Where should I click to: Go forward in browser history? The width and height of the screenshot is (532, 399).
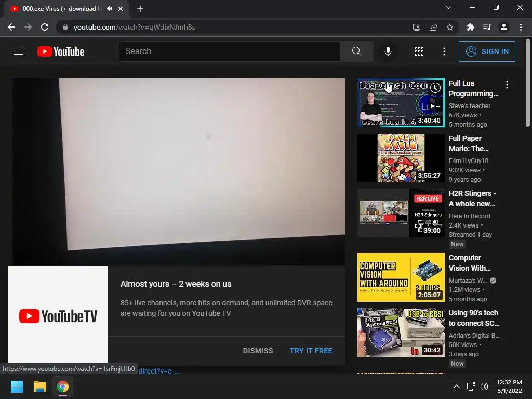tap(28, 27)
